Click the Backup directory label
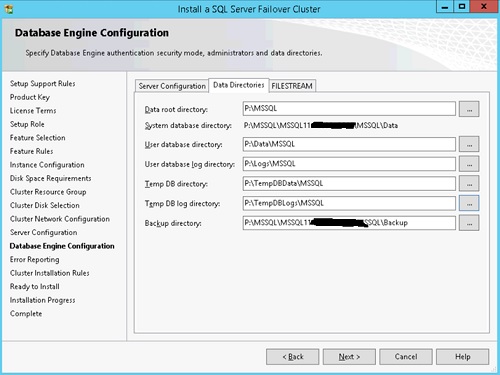The height and width of the screenshot is (375, 500). (x=173, y=223)
